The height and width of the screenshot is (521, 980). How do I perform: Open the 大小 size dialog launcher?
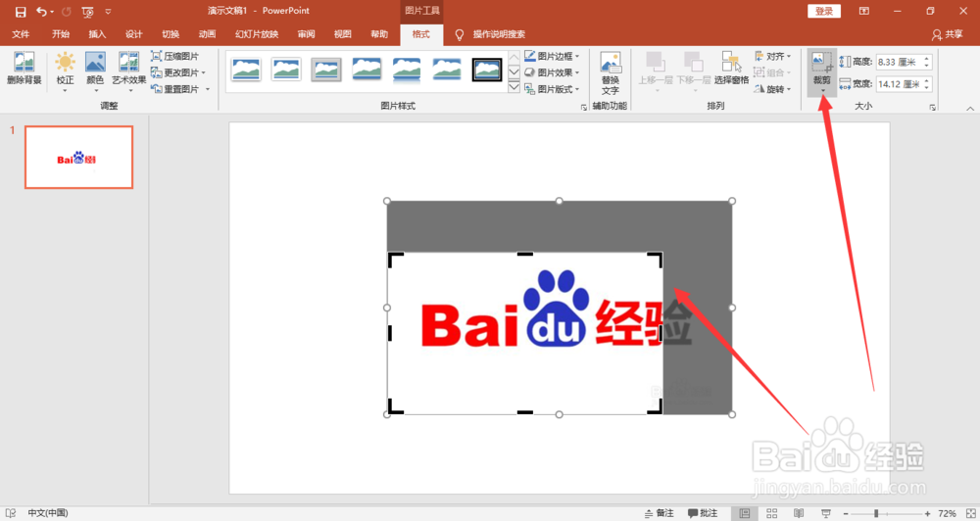point(933,108)
